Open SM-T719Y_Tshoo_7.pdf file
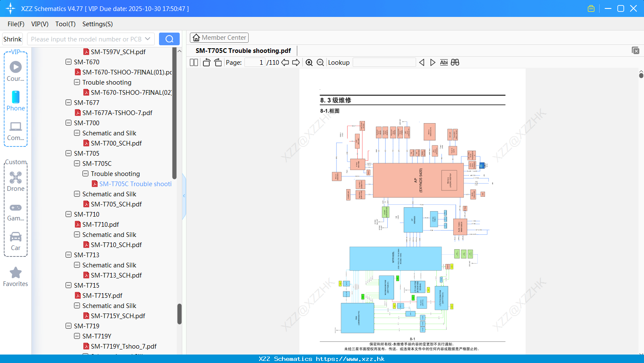The width and height of the screenshot is (644, 363). pyautogui.click(x=123, y=346)
